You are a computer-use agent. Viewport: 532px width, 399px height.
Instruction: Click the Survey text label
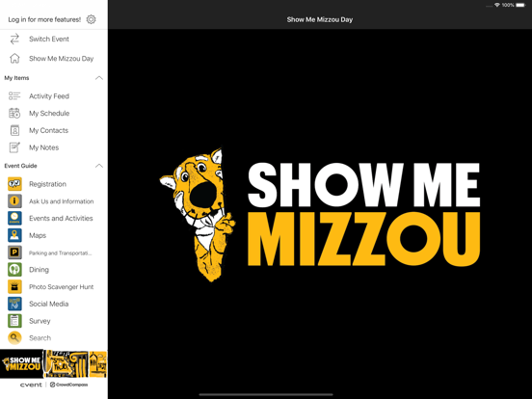(40, 321)
